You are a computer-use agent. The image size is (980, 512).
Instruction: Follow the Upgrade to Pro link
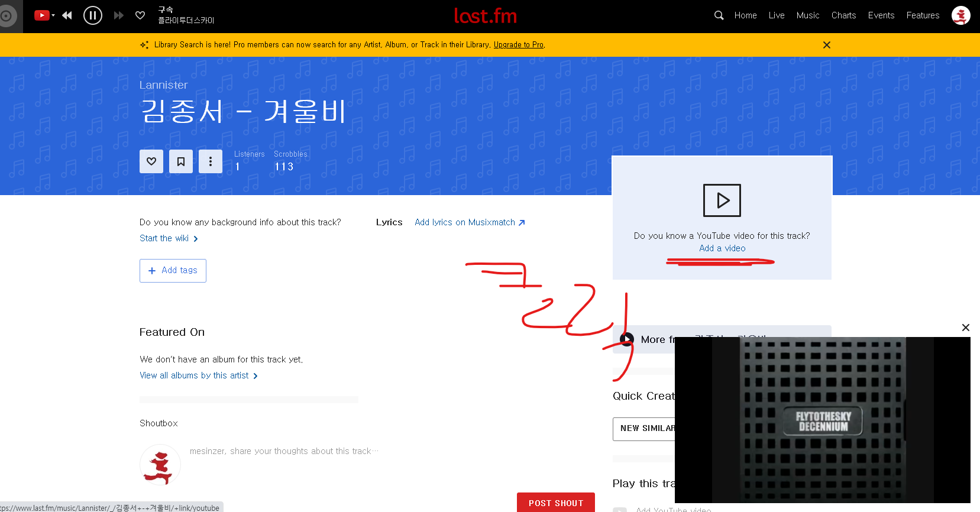click(x=519, y=45)
